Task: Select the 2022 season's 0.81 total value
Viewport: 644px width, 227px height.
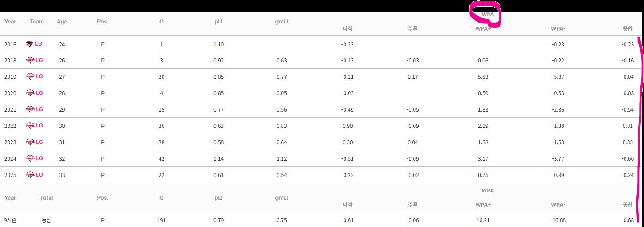Action: tap(628, 126)
